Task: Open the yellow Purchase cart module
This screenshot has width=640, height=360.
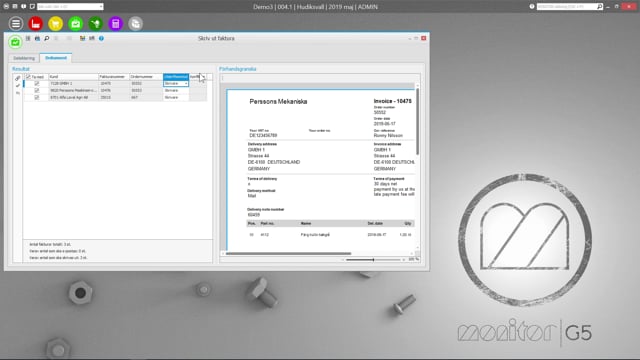Action: pos(56,24)
